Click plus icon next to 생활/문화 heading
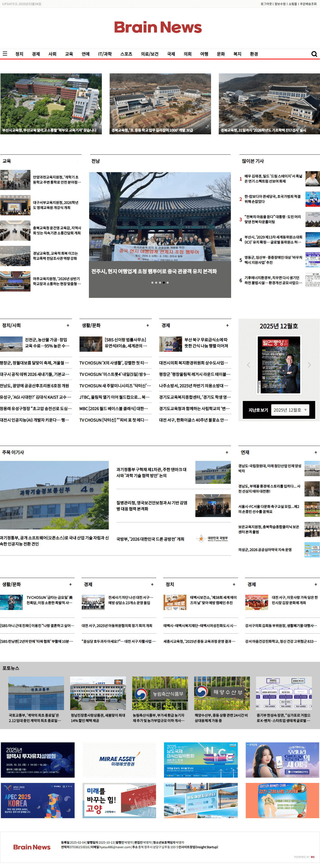This screenshot has height=868, width=320. point(148,326)
